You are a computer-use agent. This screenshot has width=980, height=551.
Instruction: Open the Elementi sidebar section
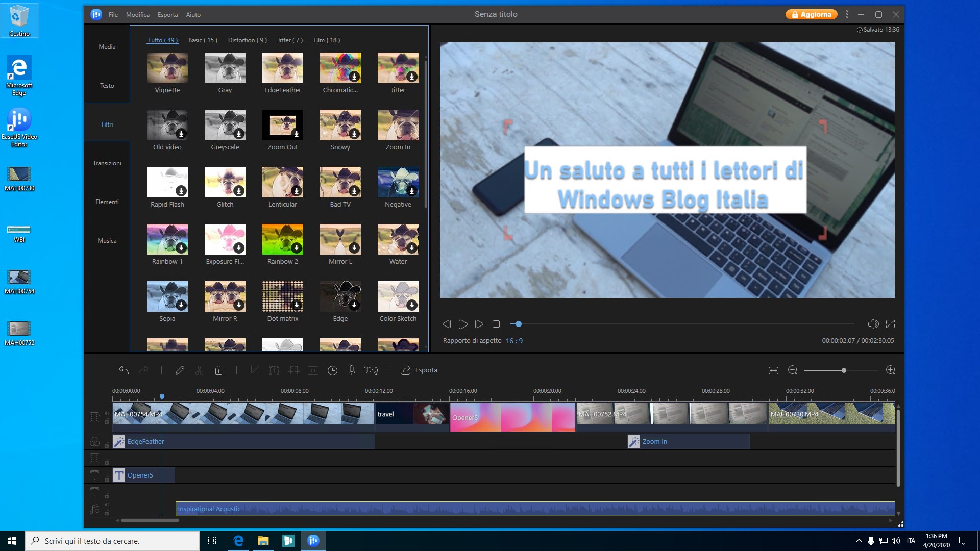107,202
